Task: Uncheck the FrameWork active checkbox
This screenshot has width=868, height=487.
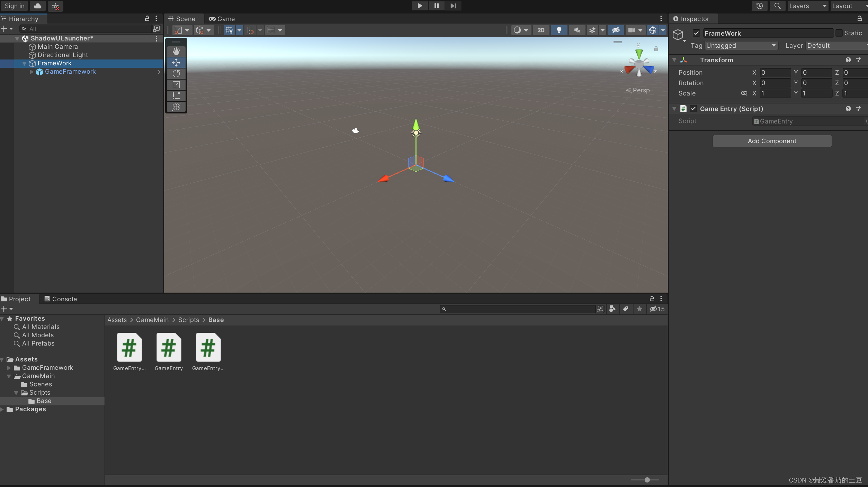Action: pyautogui.click(x=697, y=33)
